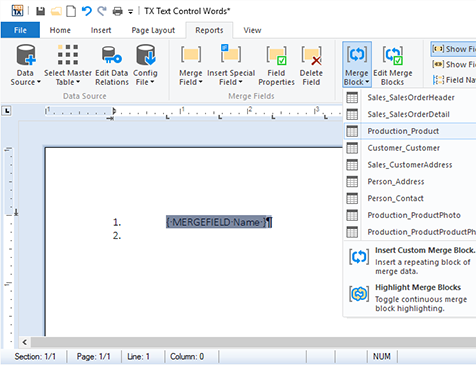Switch to the View tab
The width and height of the screenshot is (476, 365).
coord(252,30)
